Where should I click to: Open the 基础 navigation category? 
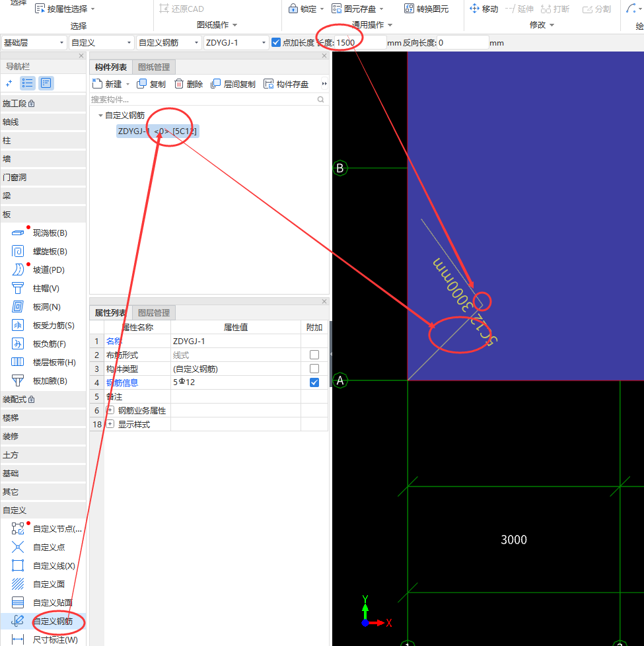[x=43, y=474]
